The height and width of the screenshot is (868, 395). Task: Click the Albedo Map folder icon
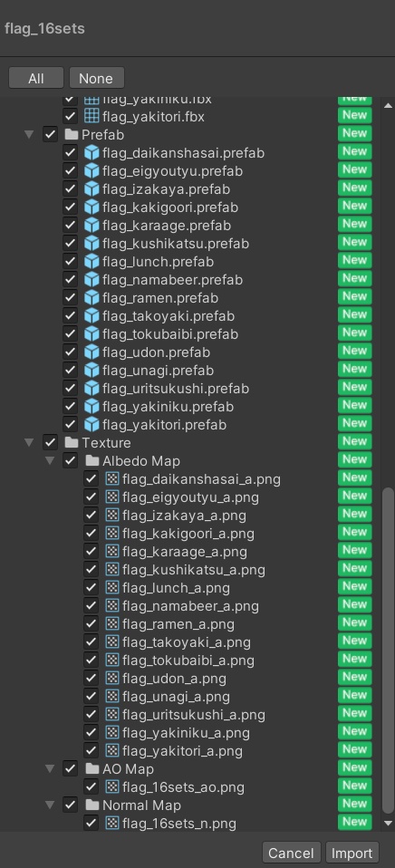(92, 460)
